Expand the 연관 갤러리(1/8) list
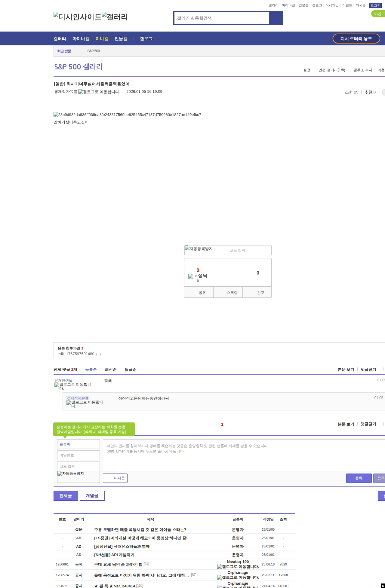Viewport: 385px width, 588px height. (332, 70)
